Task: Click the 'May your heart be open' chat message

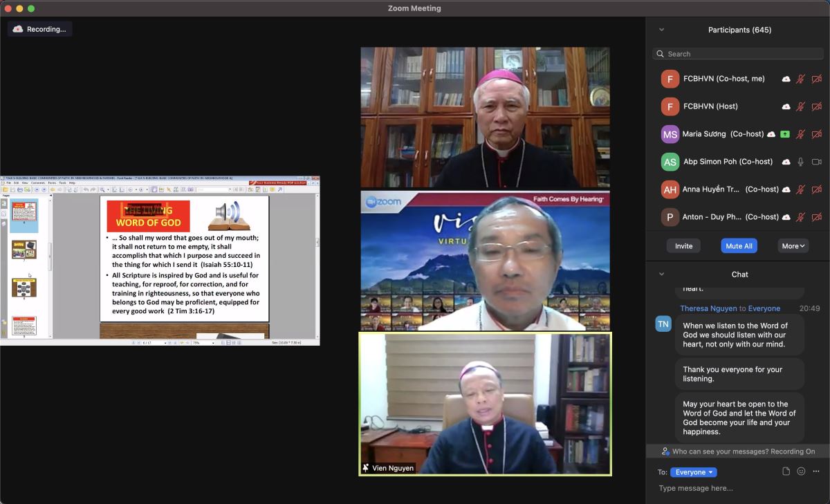Action: point(739,418)
